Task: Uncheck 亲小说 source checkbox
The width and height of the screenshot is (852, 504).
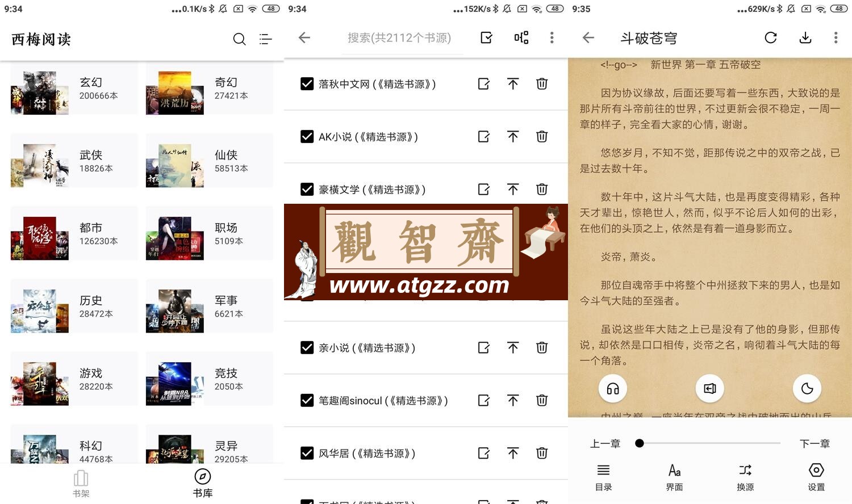Action: coord(307,348)
